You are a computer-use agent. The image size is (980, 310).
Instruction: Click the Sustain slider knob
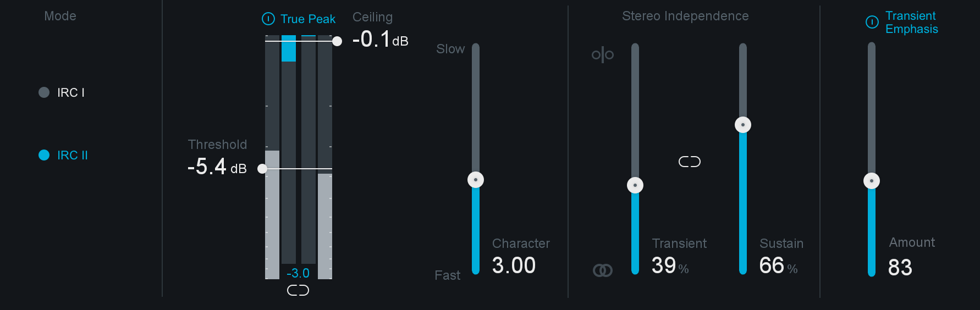pyautogui.click(x=743, y=125)
